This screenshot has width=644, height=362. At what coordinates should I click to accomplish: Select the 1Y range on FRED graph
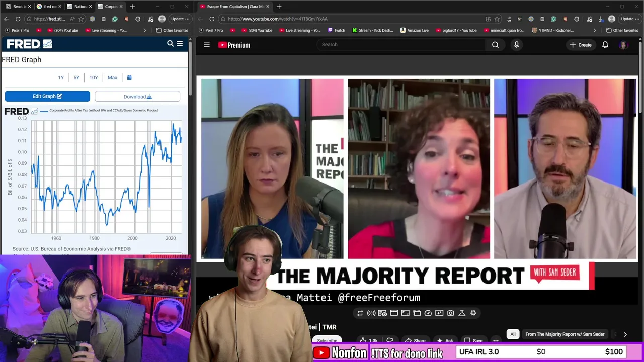click(x=61, y=78)
